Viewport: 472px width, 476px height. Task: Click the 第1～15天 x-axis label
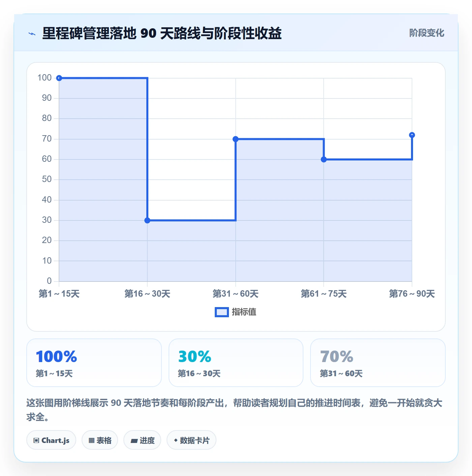[x=59, y=294]
